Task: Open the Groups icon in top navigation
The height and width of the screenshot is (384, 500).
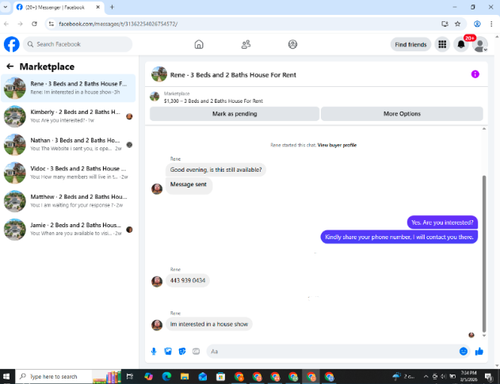Action: (293, 44)
